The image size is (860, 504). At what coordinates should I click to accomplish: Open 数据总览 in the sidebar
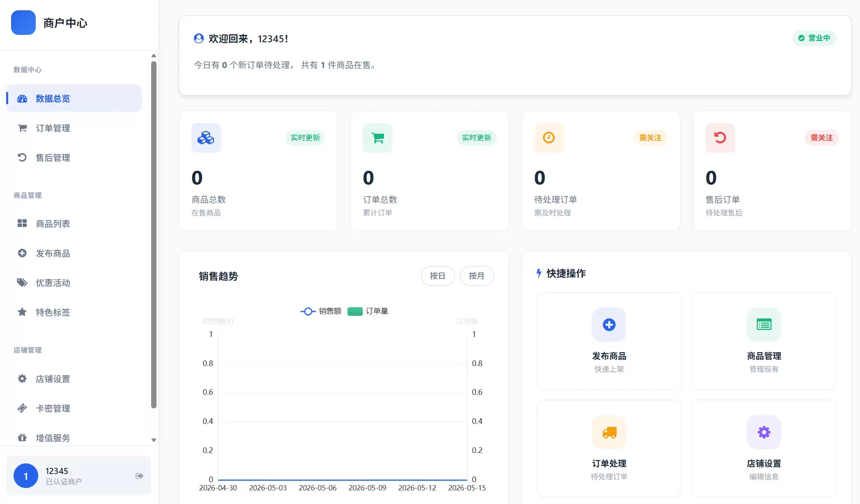click(x=74, y=99)
